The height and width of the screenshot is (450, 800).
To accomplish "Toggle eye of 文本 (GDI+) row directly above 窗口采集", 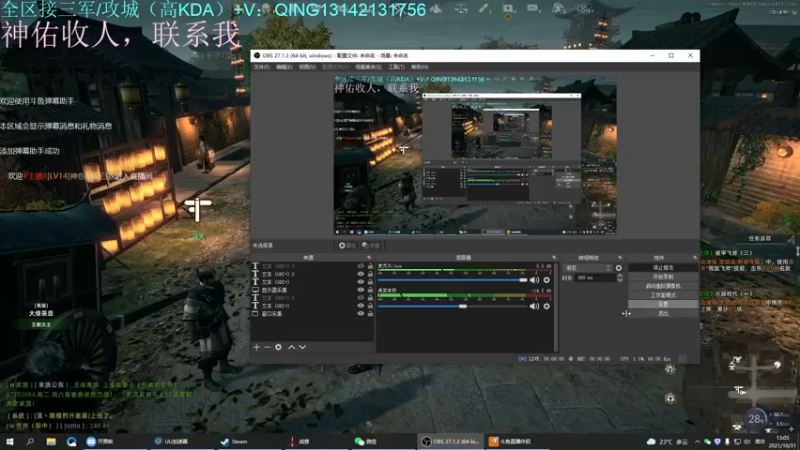I will (361, 306).
